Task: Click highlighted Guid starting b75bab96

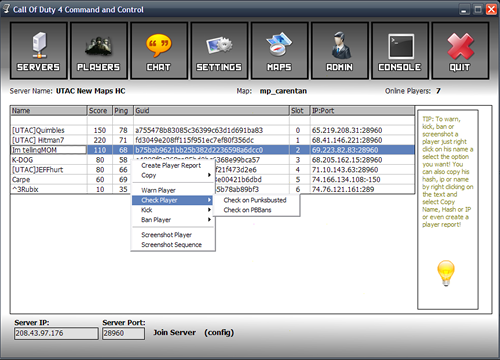Action: 211,150
